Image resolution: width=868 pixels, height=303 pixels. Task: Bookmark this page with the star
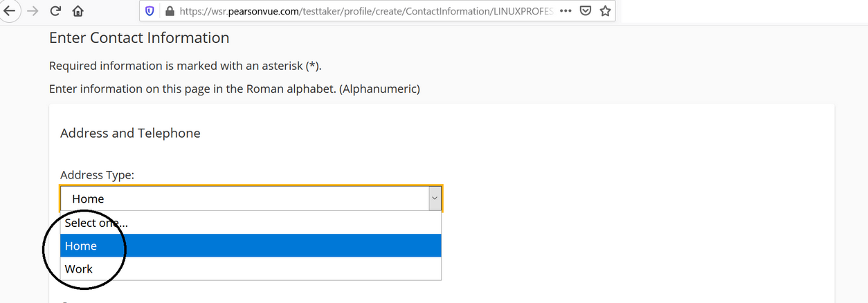coord(605,11)
